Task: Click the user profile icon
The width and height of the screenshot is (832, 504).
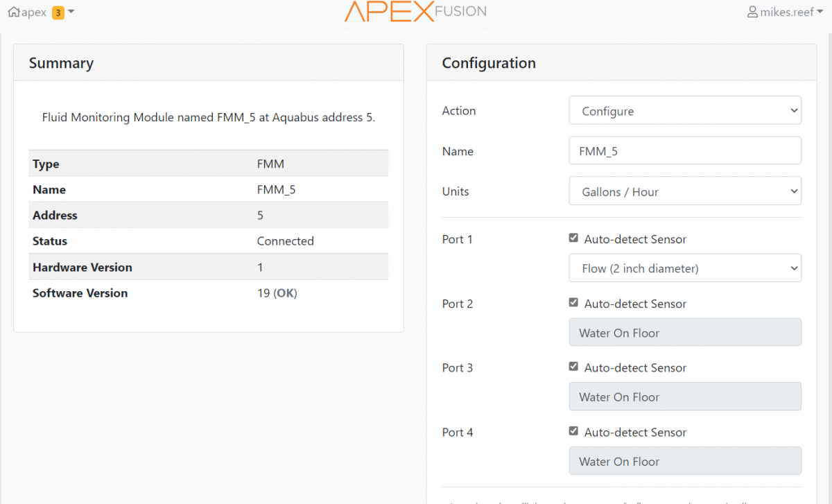Action: tap(753, 12)
